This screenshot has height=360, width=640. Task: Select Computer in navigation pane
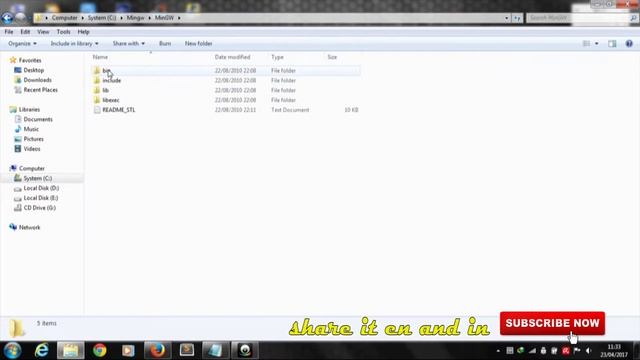tap(32, 168)
